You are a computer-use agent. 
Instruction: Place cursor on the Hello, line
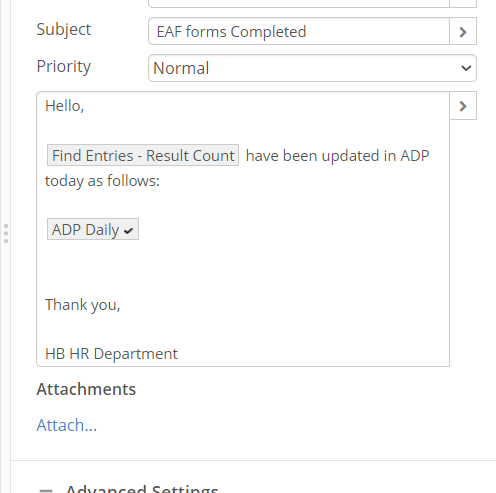point(64,106)
